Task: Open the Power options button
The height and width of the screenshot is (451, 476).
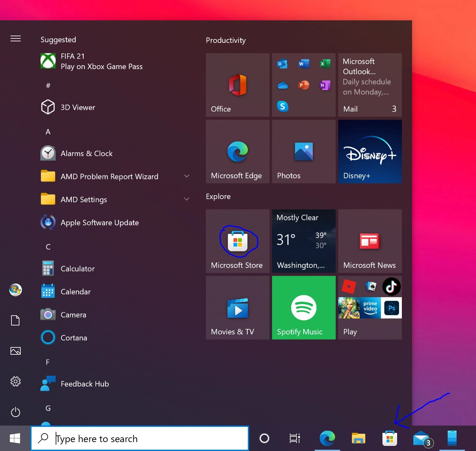Action: 16,412
